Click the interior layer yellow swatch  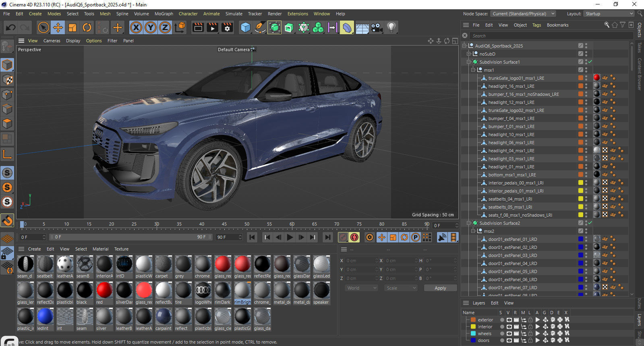473,327
